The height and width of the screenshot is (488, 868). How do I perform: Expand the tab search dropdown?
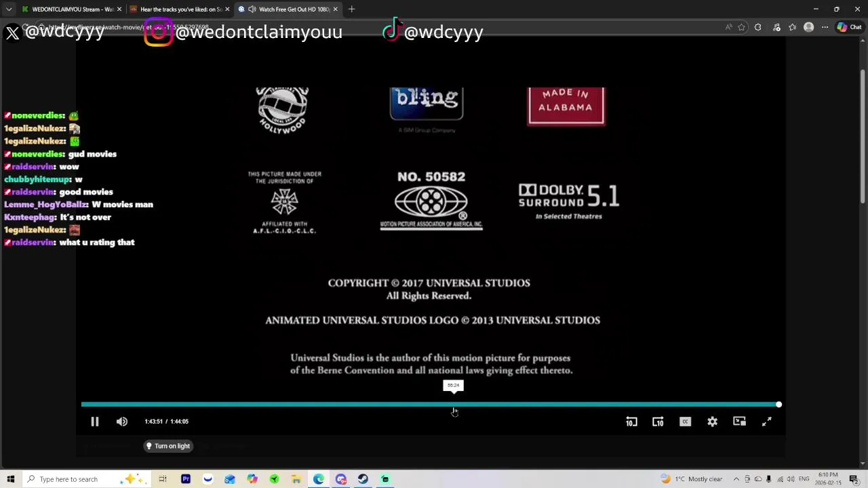click(9, 9)
